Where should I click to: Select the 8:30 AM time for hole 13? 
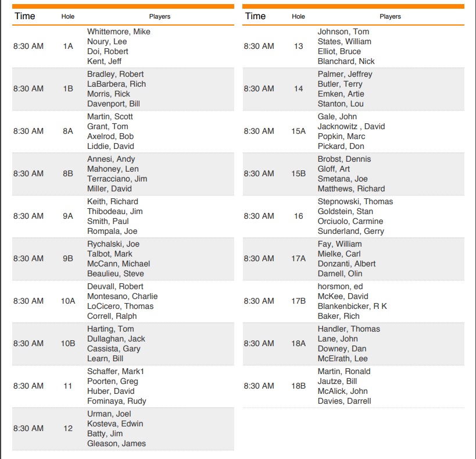[259, 46]
